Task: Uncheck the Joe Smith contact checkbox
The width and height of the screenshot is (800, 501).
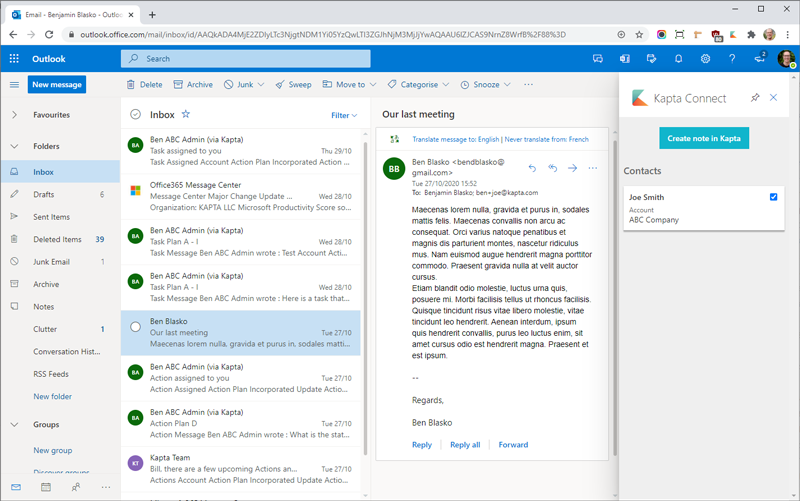Action: (x=773, y=197)
